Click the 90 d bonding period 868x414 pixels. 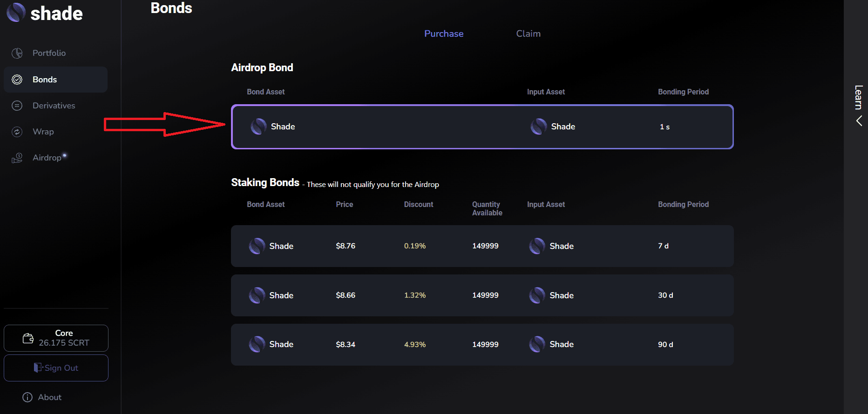[665, 345]
